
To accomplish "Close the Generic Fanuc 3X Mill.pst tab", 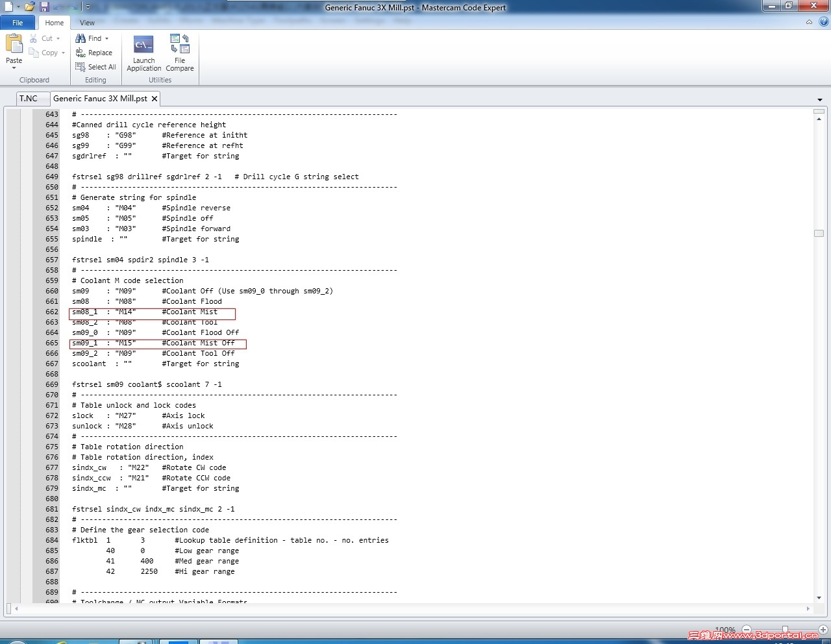I will click(x=155, y=99).
